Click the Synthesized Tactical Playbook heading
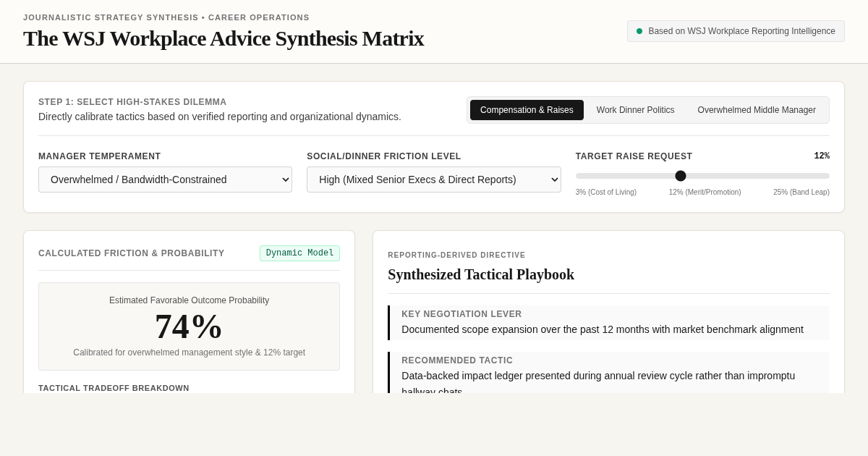This screenshot has height=456, width=868. tap(481, 274)
